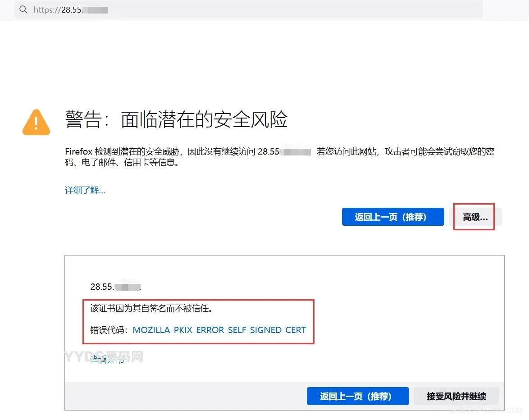The image size is (529, 420).
Task: Click the text 该证书因为其自签名而不被信任。
Action: point(151,308)
